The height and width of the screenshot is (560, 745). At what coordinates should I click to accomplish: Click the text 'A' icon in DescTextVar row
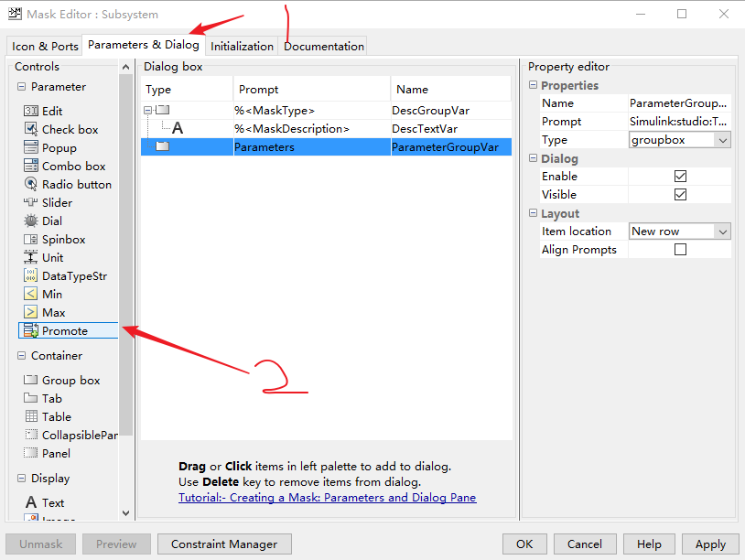178,128
